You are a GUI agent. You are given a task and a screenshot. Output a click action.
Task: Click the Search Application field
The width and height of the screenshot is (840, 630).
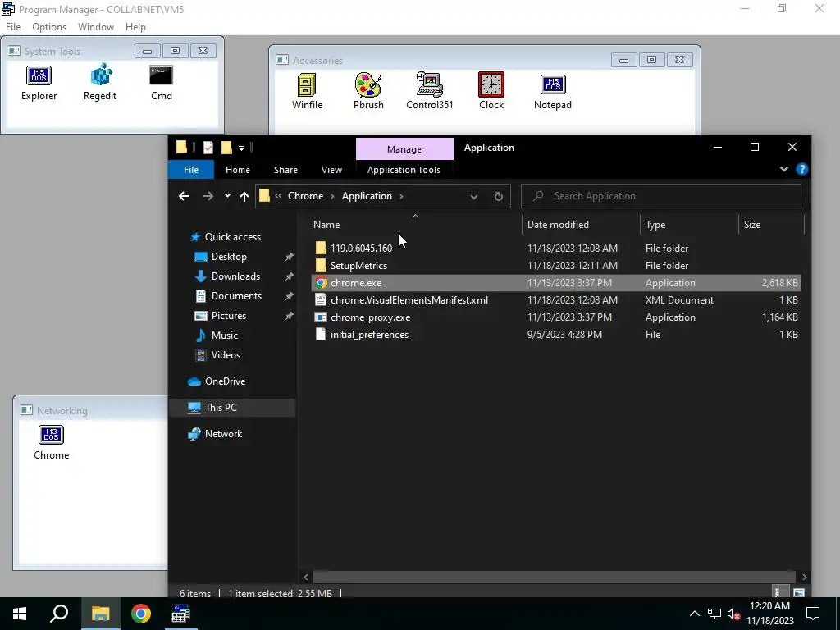click(x=661, y=196)
